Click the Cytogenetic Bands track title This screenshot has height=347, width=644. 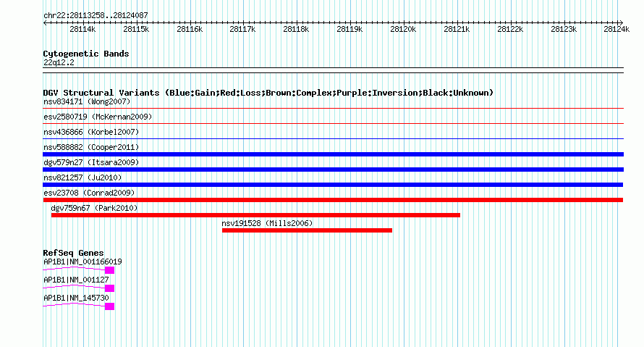[86, 54]
